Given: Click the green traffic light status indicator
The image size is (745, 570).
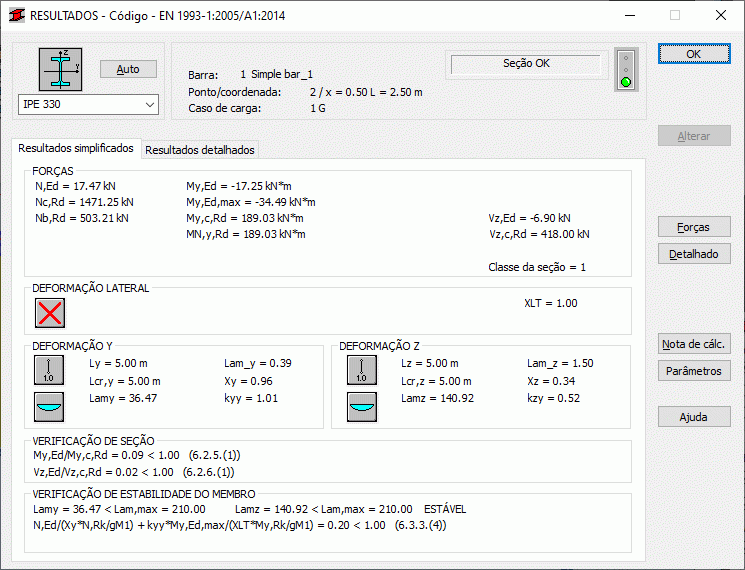Looking at the screenshot, I should click(x=626, y=69).
